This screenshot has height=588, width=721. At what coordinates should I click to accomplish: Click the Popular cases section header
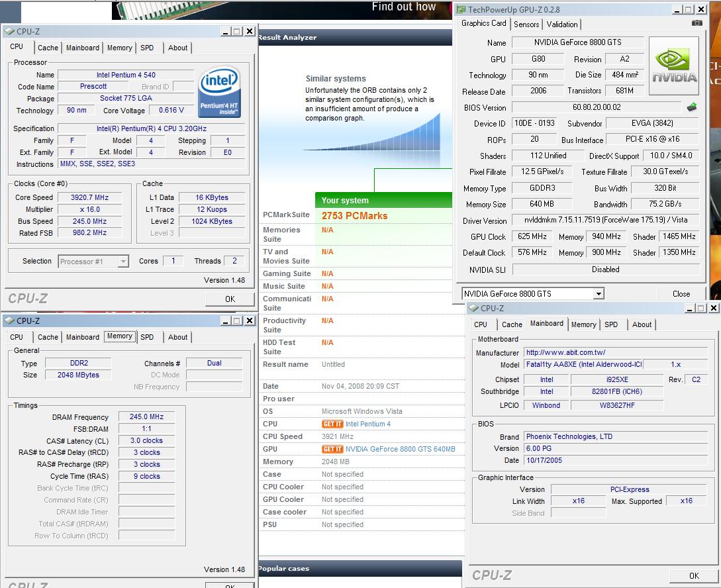click(x=360, y=569)
